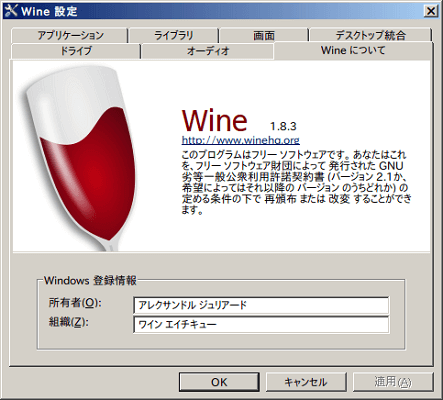Screen dimensions: 443x400
Task: Click the 組織 input field
Action: (261, 325)
